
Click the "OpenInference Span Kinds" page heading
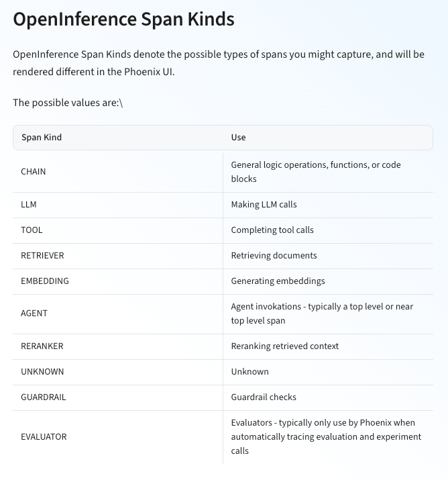coord(123,19)
